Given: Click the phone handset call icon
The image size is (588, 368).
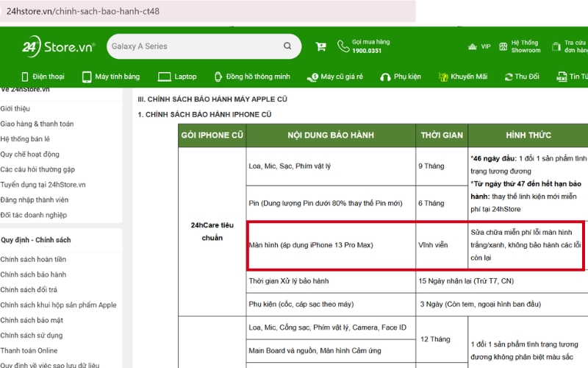Looking at the screenshot, I should [343, 46].
